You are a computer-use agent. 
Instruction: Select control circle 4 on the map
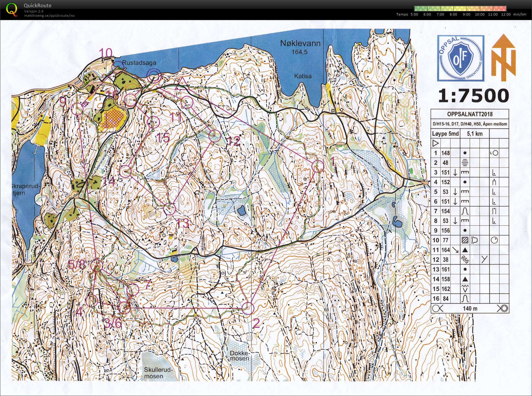[x=92, y=301]
